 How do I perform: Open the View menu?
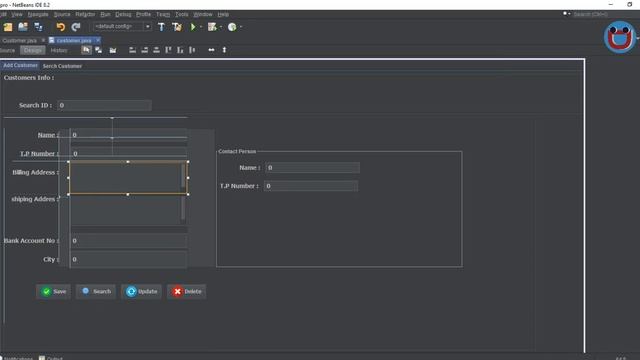pyautogui.click(x=17, y=14)
